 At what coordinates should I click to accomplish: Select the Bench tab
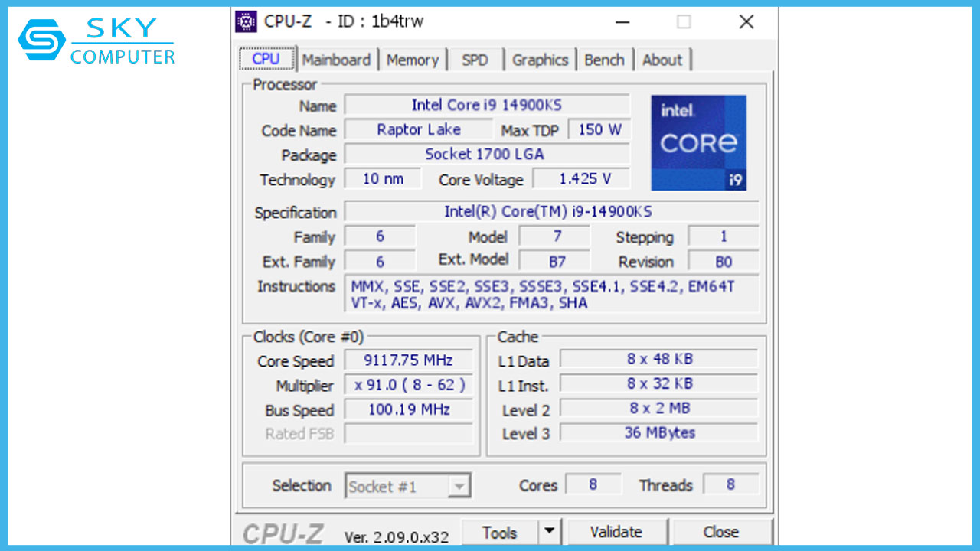(604, 60)
